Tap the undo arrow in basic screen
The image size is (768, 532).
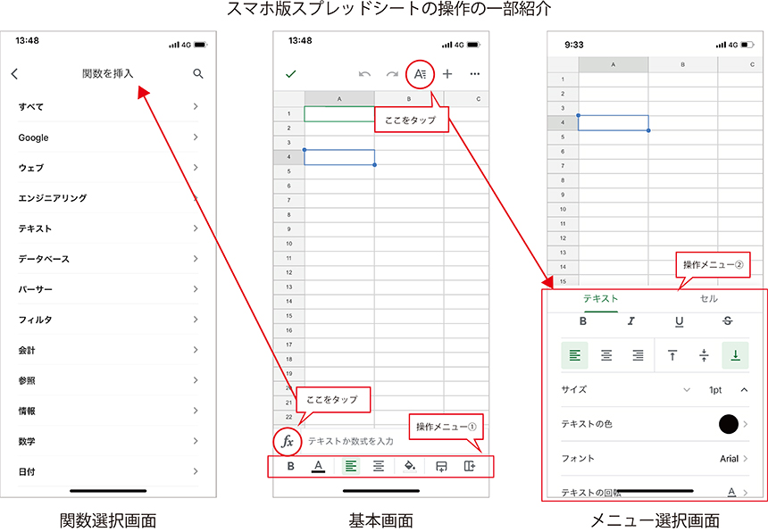364,74
